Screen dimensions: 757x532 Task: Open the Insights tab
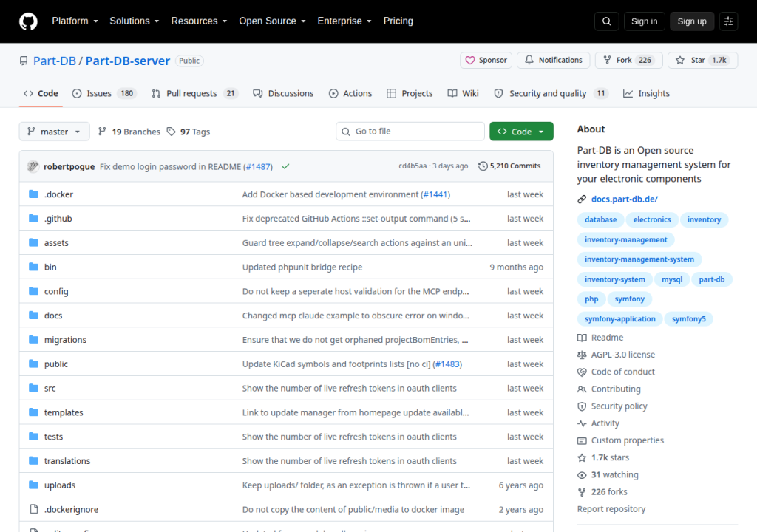click(646, 94)
